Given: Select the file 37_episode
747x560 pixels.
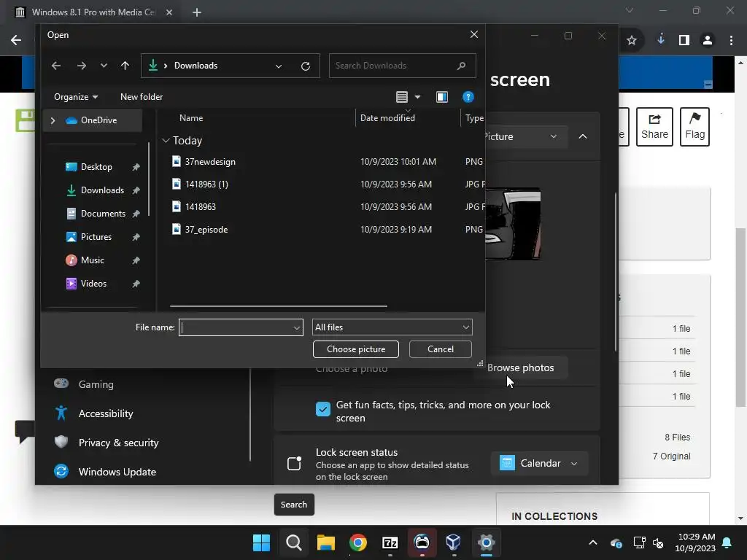Looking at the screenshot, I should click(x=206, y=230).
